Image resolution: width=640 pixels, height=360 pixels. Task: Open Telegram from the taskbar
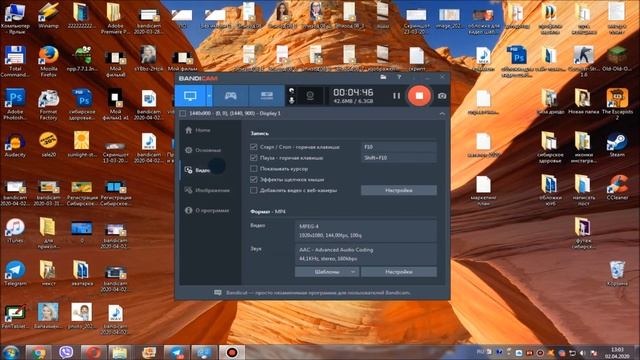point(176,352)
